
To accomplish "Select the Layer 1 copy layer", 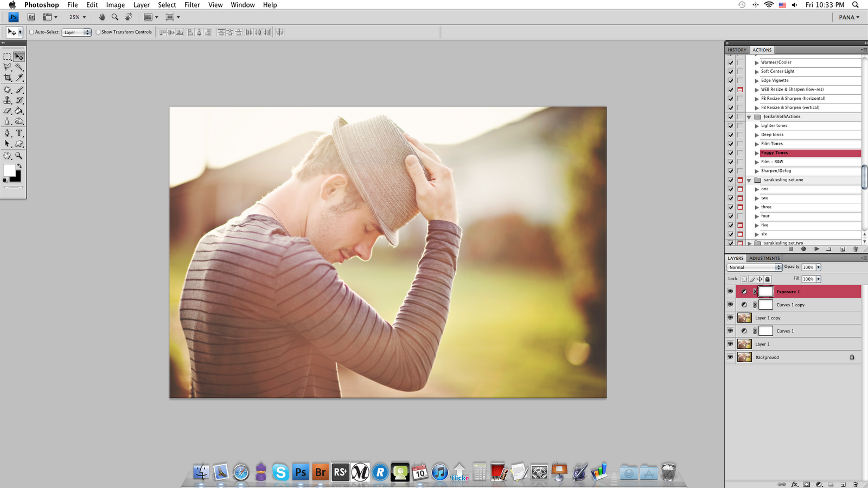I will pyautogui.click(x=768, y=318).
